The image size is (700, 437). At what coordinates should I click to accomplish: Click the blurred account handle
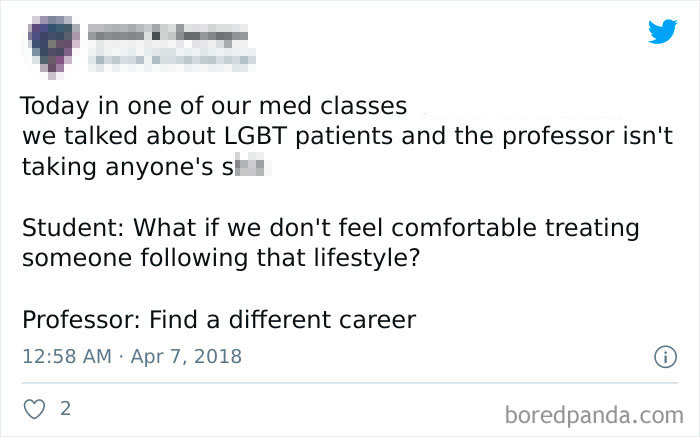[x=171, y=60]
